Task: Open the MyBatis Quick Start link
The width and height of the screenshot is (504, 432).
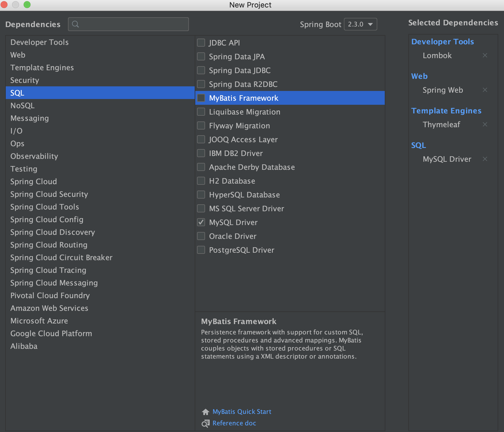Action: point(242,412)
